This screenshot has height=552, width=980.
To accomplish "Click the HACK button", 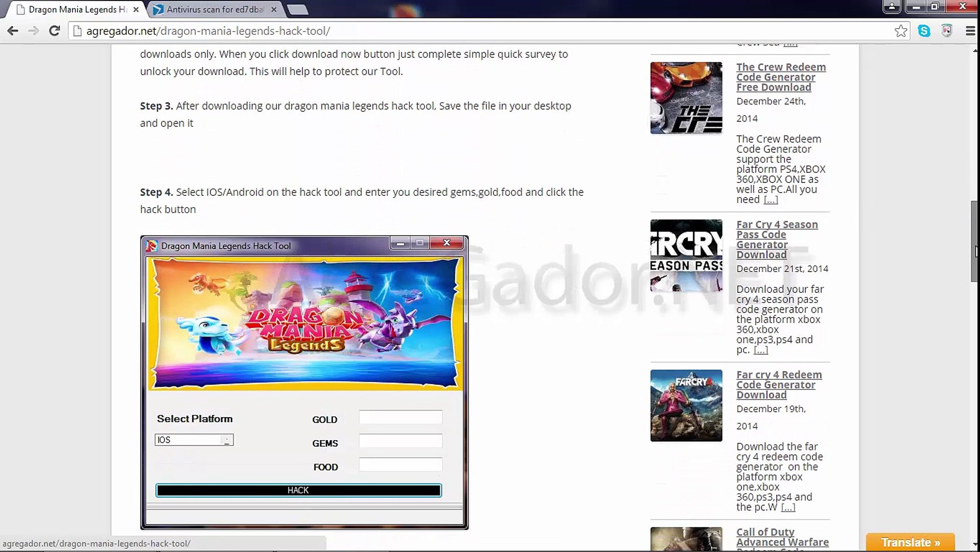I will (x=298, y=491).
